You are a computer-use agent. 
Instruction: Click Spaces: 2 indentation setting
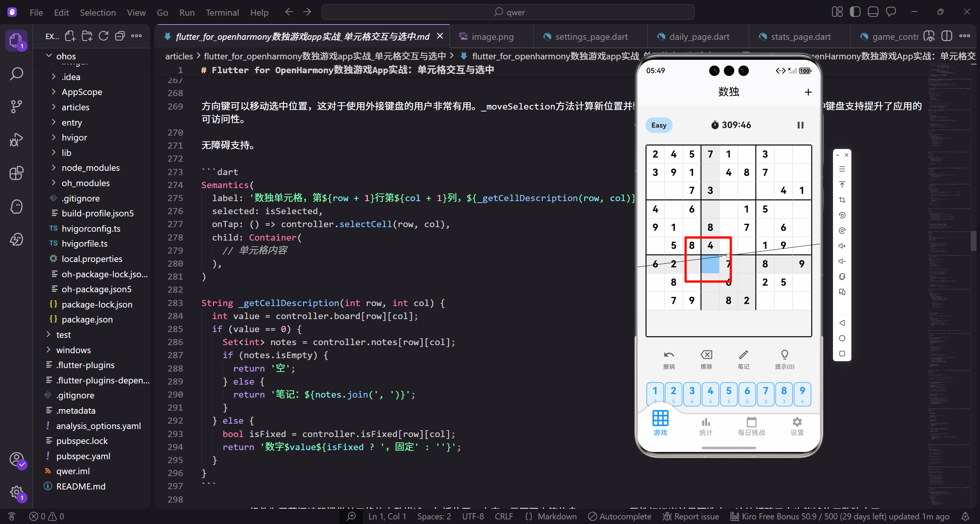434,516
